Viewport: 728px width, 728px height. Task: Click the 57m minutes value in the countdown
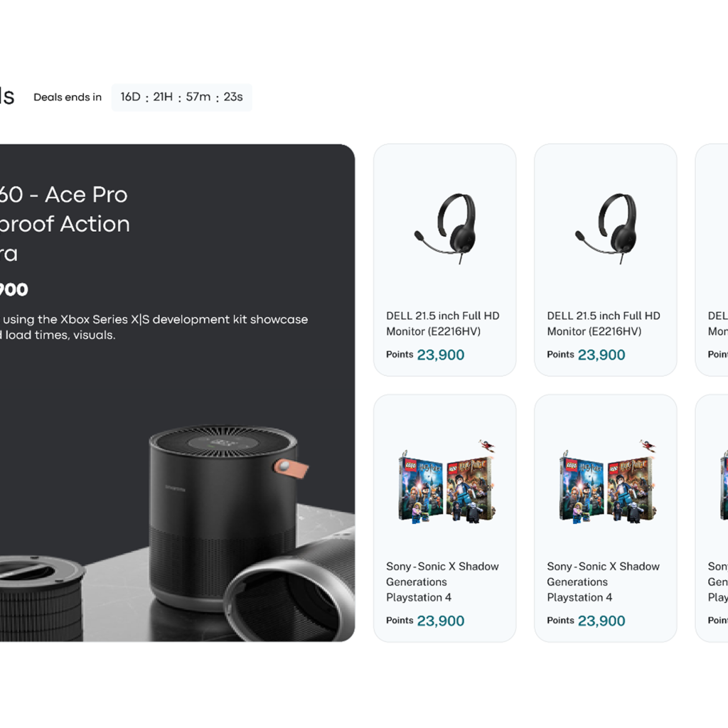tap(198, 97)
